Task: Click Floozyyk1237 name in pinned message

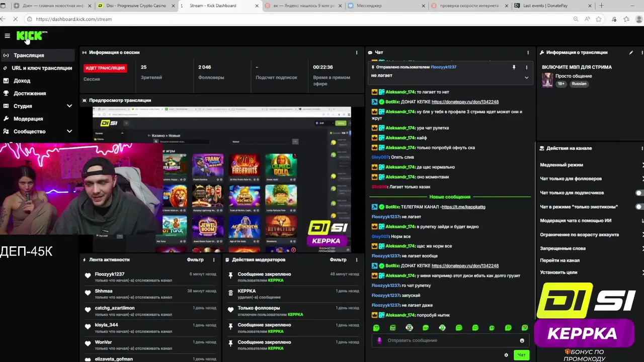Action: 444,67
